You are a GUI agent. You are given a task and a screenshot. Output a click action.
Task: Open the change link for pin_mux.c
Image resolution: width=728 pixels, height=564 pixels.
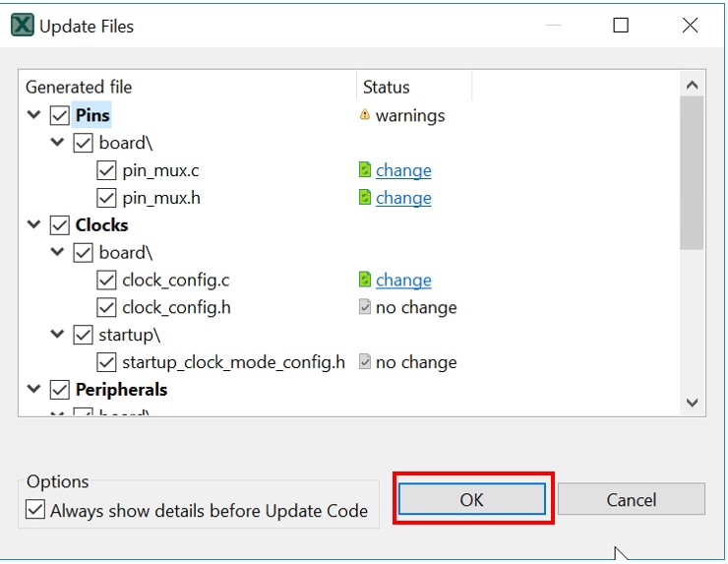tap(403, 170)
